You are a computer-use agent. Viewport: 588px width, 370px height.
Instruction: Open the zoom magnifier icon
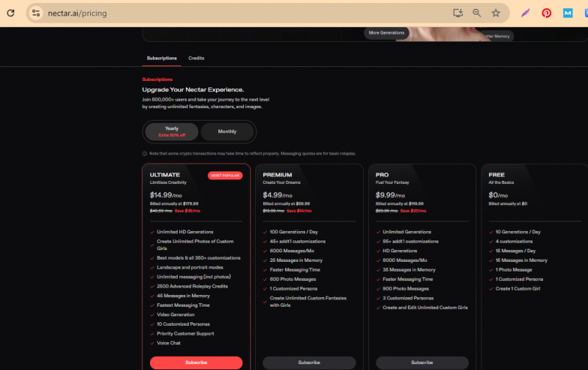476,13
